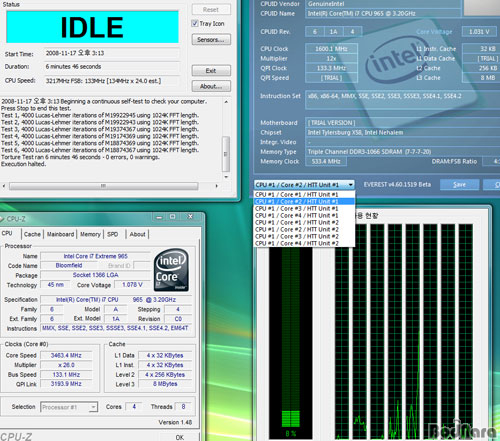
Task: Click the Bus Speed value 133.1 MHz
Action: (66, 375)
